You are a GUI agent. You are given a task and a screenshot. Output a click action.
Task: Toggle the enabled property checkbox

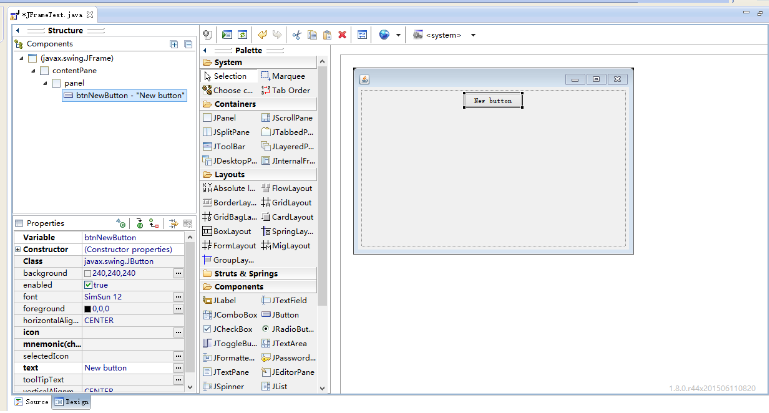tap(88, 285)
